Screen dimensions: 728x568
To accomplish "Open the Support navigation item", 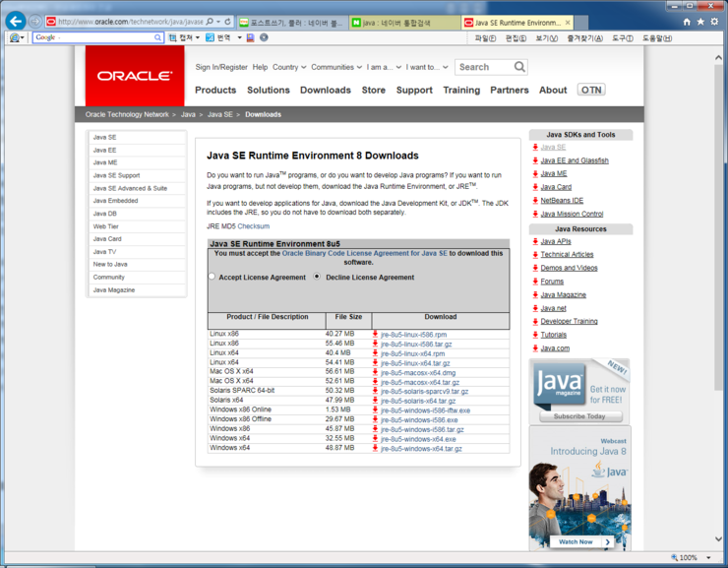I will pos(414,91).
